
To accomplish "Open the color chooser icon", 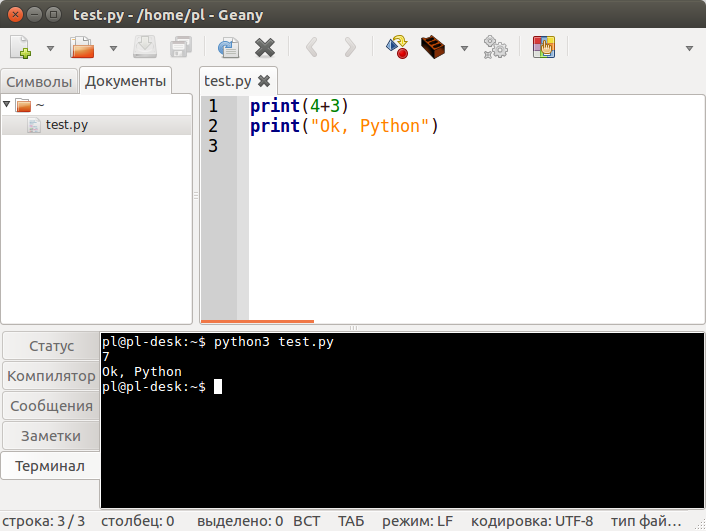I will (543, 47).
